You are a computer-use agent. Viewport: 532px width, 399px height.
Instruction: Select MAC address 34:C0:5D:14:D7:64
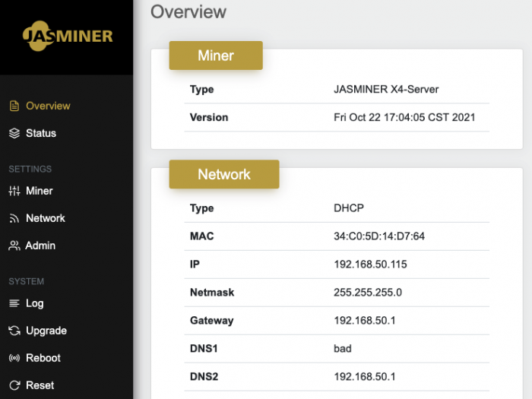tap(379, 236)
